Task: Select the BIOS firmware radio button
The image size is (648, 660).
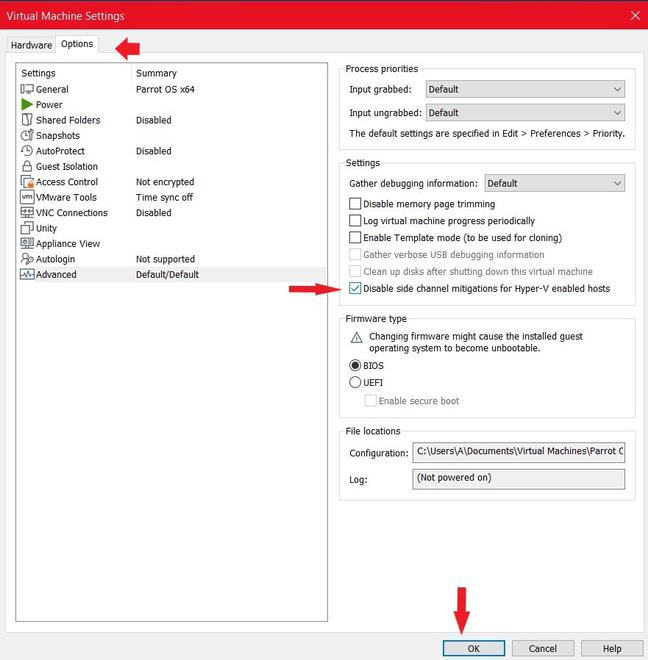Action: pos(355,365)
